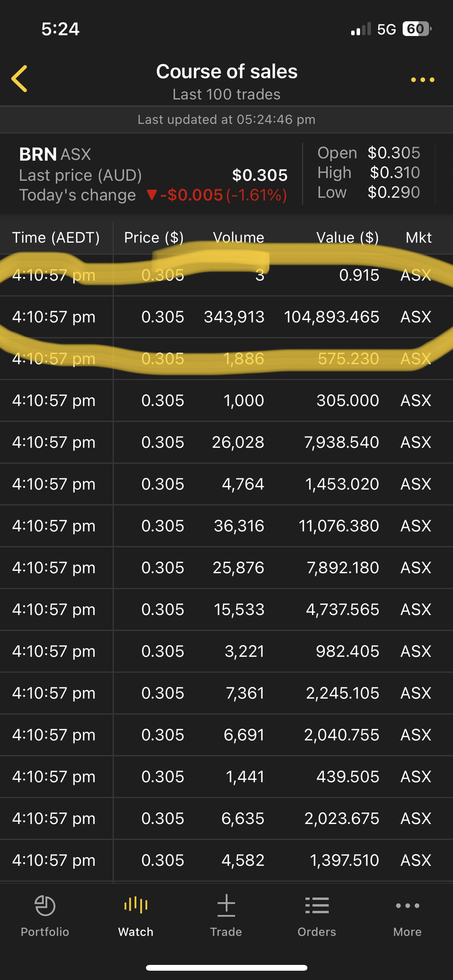Tap the Portfolio pie chart icon
Image resolution: width=453 pixels, height=980 pixels.
45,906
